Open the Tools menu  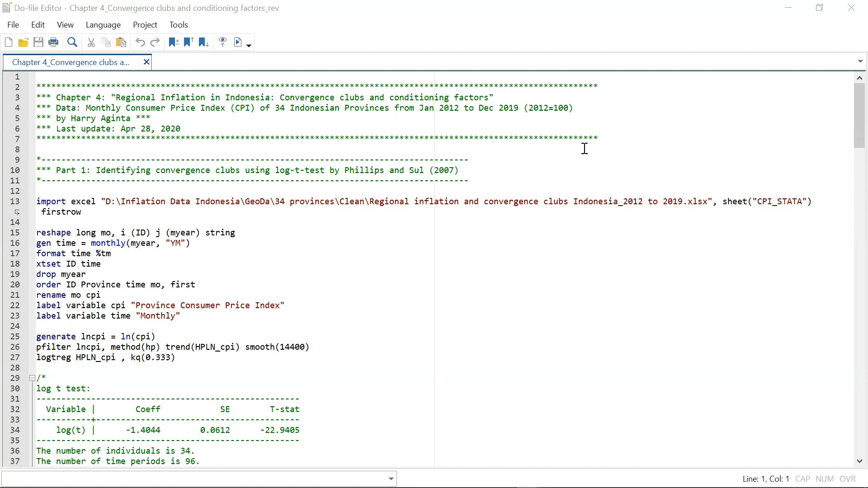pyautogui.click(x=179, y=25)
